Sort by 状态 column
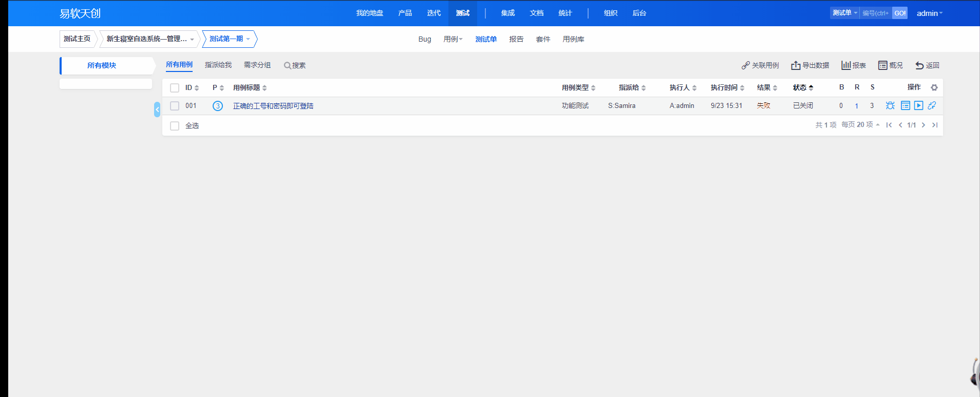The height and width of the screenshot is (397, 980). click(803, 88)
